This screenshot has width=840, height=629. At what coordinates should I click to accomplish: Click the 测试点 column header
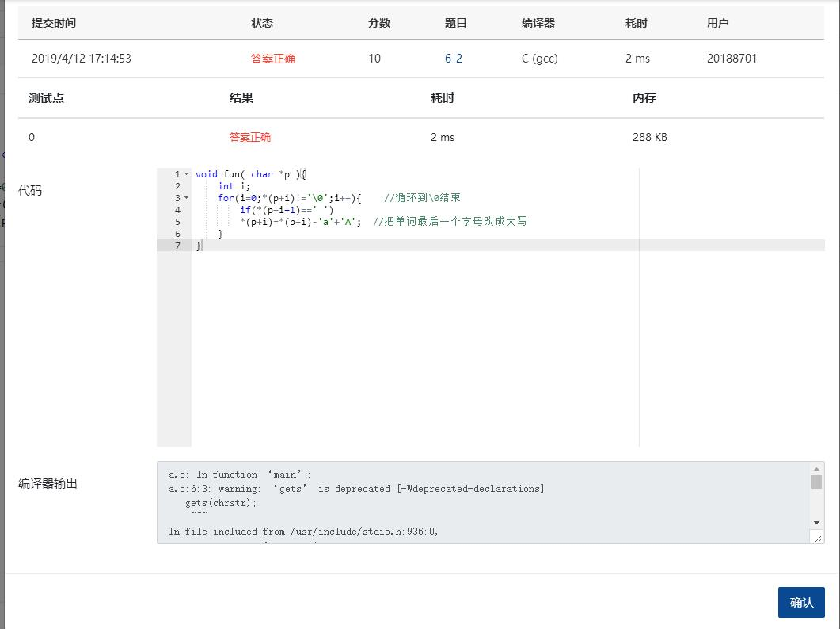click(x=46, y=98)
